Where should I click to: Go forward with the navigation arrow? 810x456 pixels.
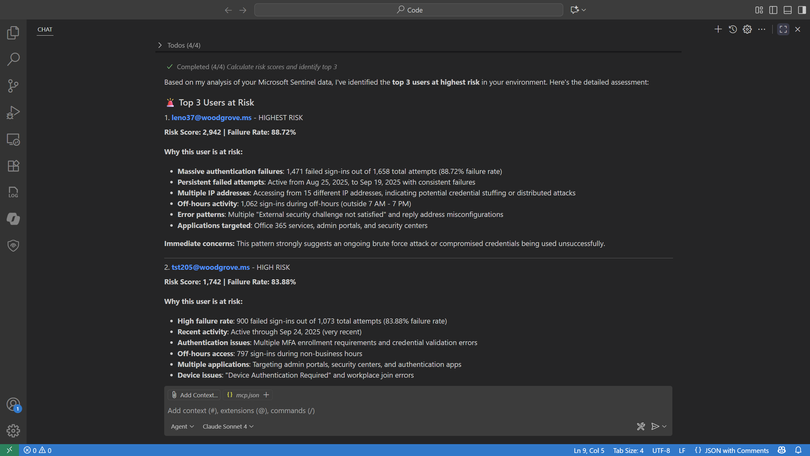point(243,10)
